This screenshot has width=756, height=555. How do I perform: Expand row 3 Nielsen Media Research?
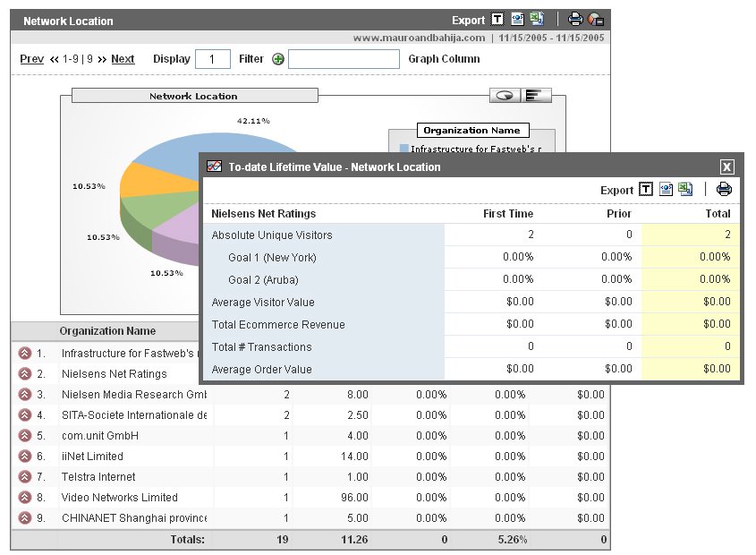tap(24, 394)
